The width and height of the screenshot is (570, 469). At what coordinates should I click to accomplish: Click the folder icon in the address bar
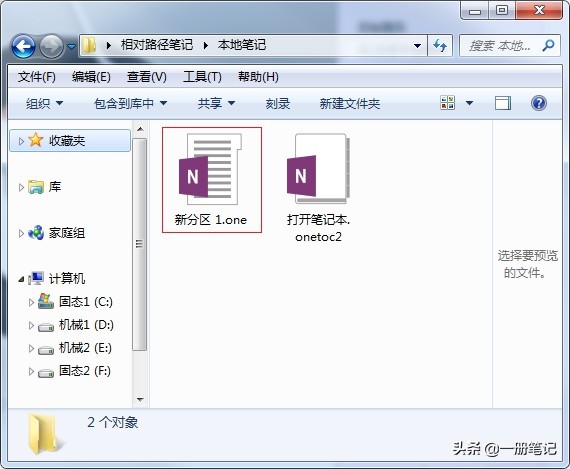[89, 45]
